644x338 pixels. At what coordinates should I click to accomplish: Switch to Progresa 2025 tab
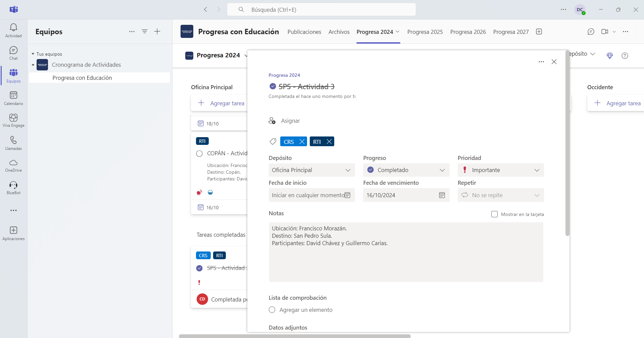pyautogui.click(x=425, y=32)
